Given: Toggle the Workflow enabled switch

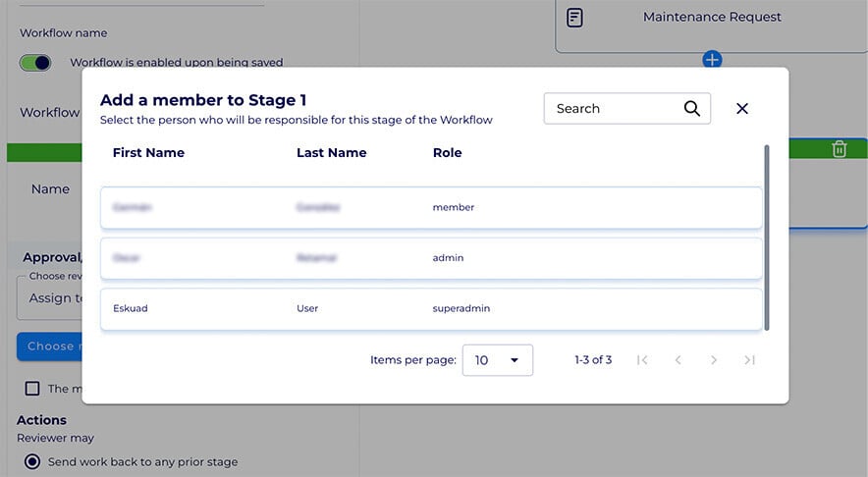Looking at the screenshot, I should [x=35, y=63].
